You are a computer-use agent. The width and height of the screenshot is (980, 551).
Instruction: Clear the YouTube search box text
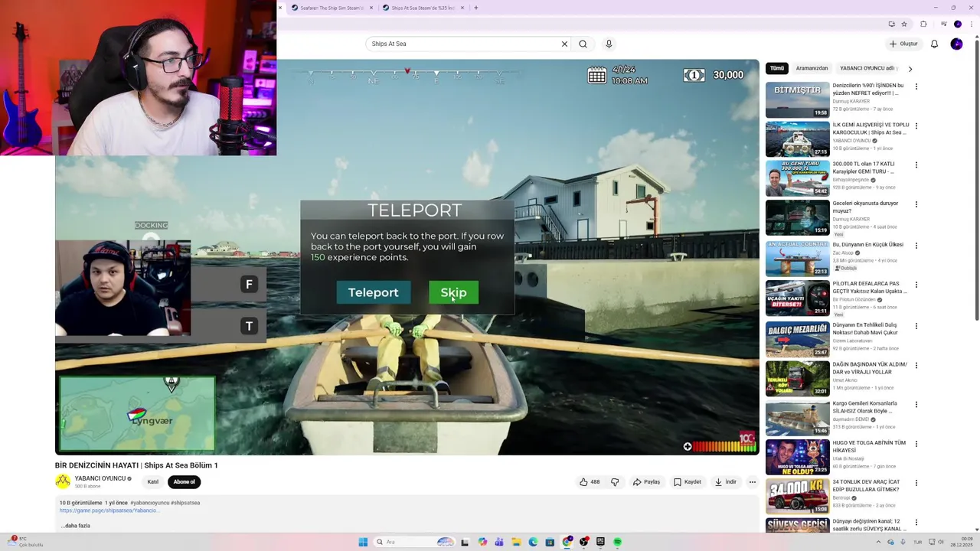pos(564,44)
